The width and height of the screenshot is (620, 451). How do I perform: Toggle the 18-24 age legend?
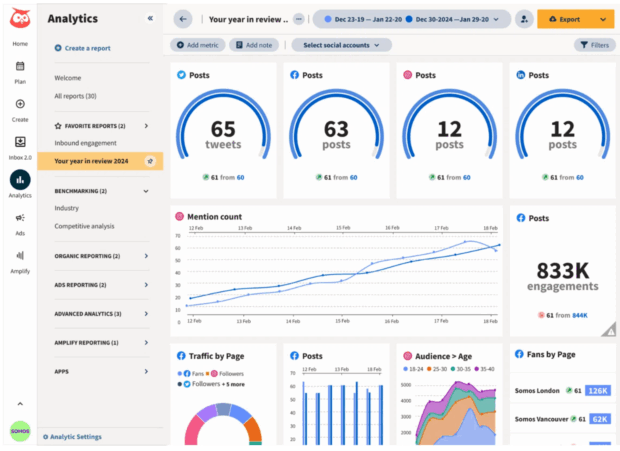click(x=413, y=369)
